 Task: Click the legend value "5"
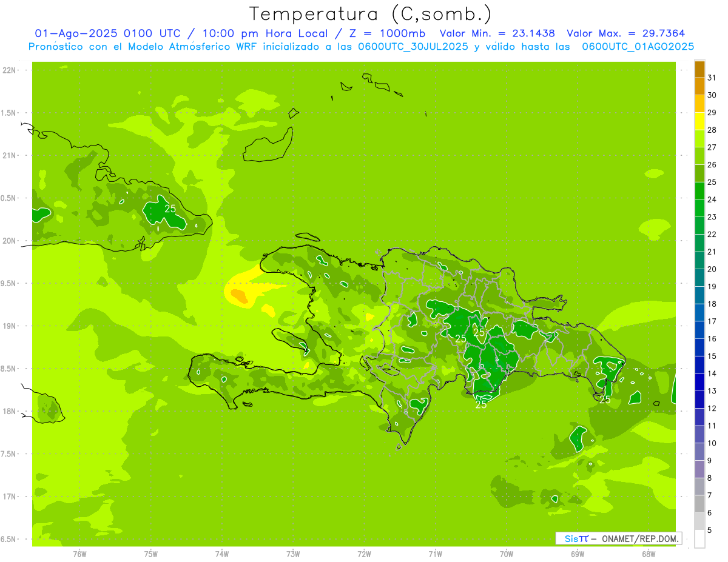tap(710, 530)
